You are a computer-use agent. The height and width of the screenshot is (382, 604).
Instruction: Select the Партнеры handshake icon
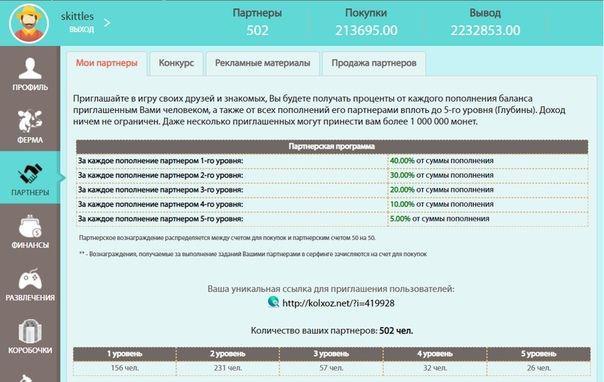click(x=30, y=173)
